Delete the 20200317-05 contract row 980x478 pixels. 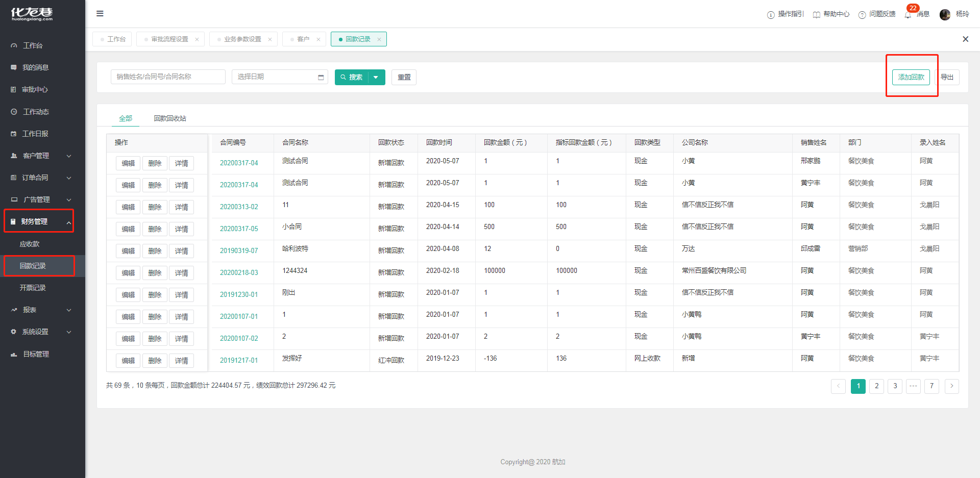point(155,229)
